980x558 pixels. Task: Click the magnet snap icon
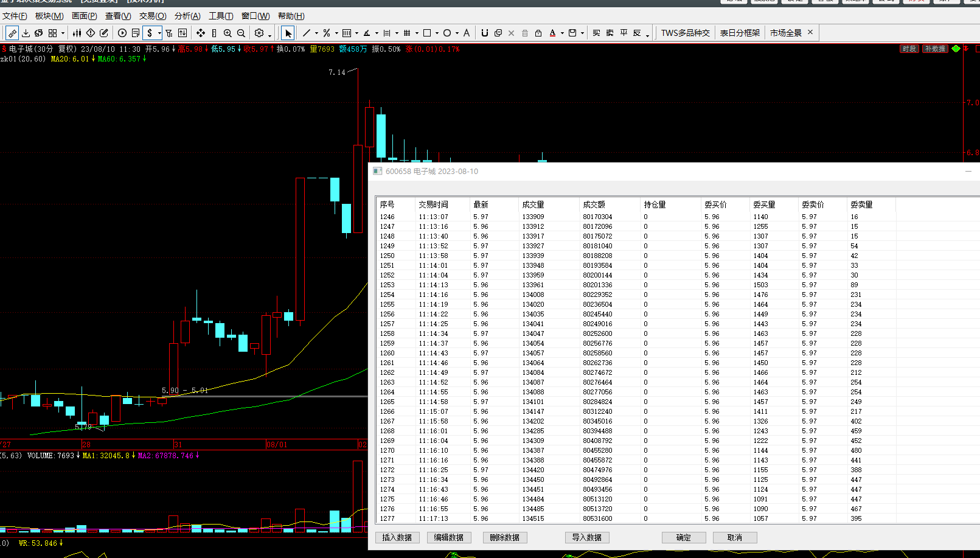484,33
